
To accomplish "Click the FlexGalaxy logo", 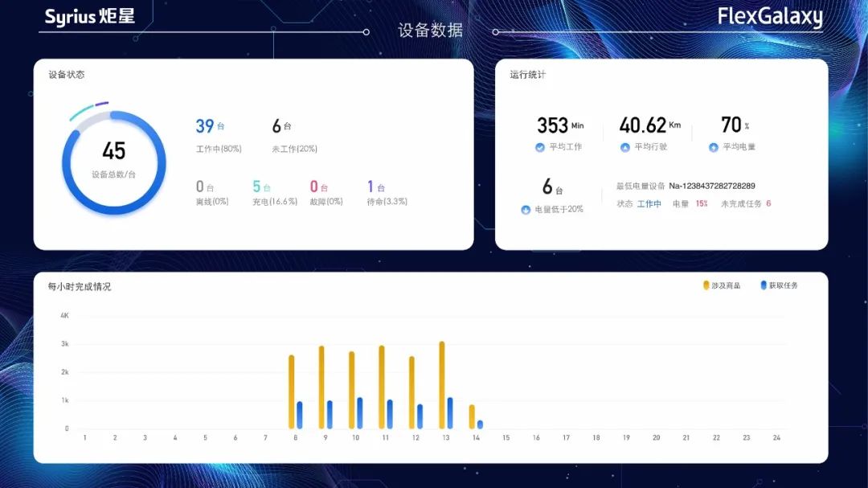I will coord(769,17).
